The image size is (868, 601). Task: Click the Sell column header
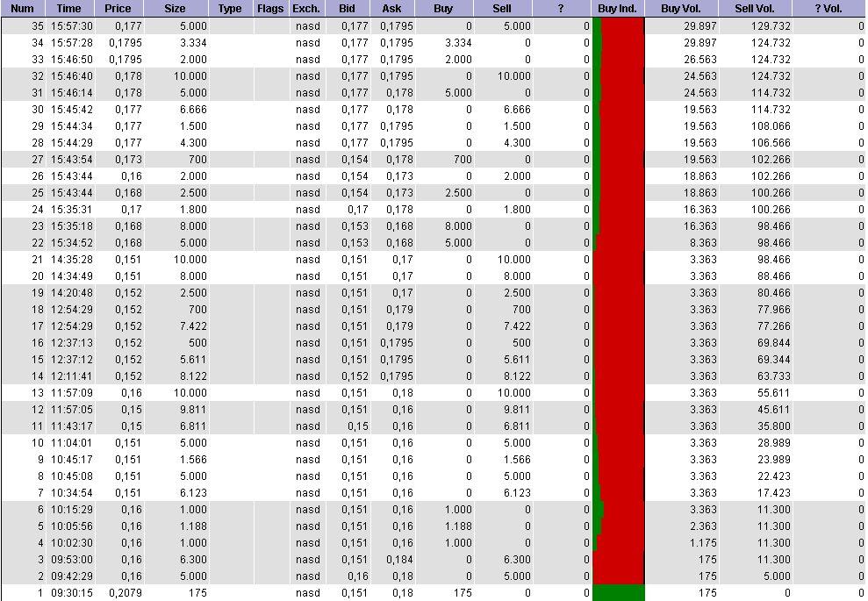coord(500,9)
